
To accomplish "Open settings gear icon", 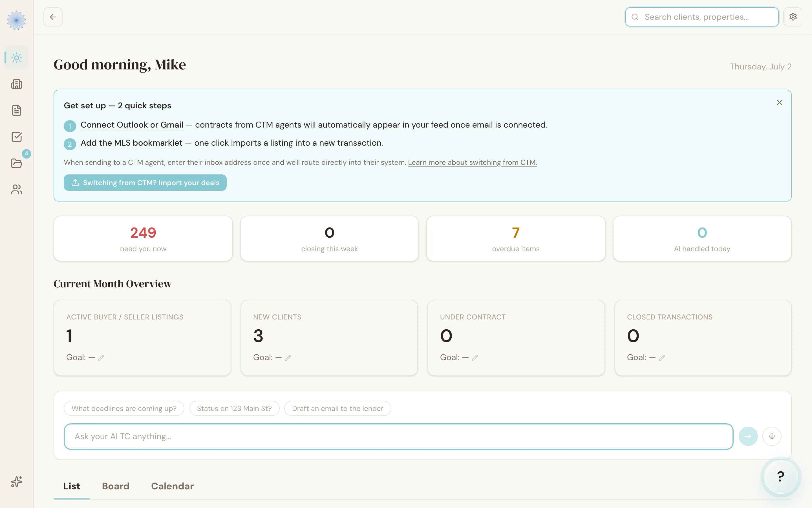I will coord(793,17).
